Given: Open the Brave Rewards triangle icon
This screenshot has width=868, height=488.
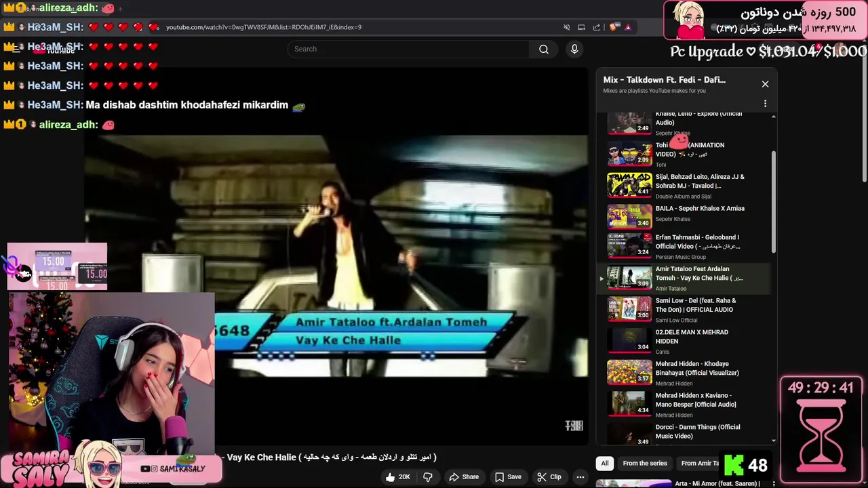Looking at the screenshot, I should (628, 27).
